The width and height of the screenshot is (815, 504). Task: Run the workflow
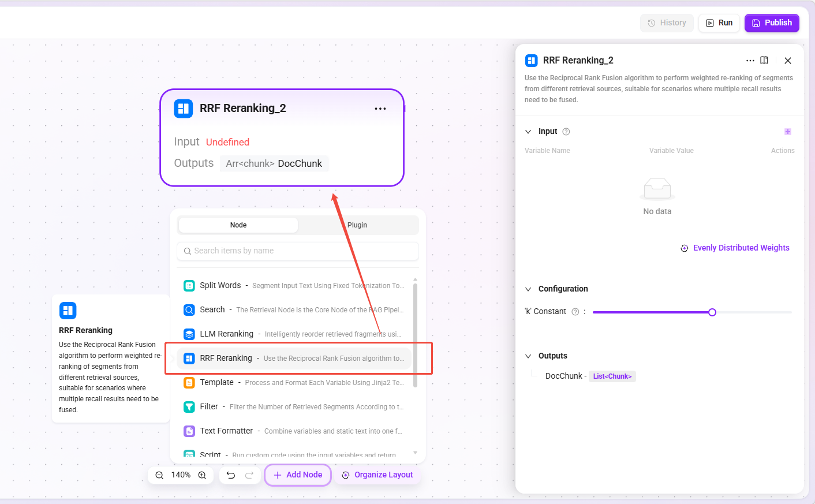pyautogui.click(x=719, y=23)
